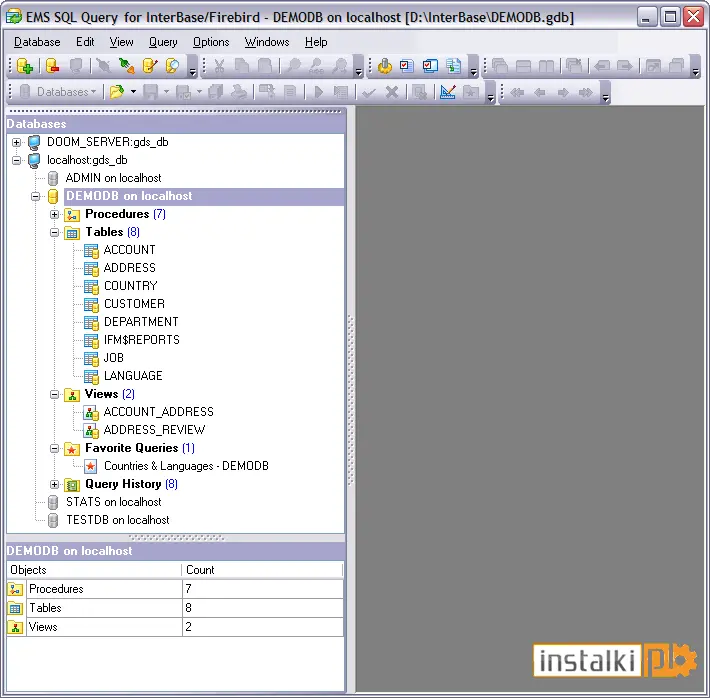Click the window with red checkmark toolbar icon

430,66
